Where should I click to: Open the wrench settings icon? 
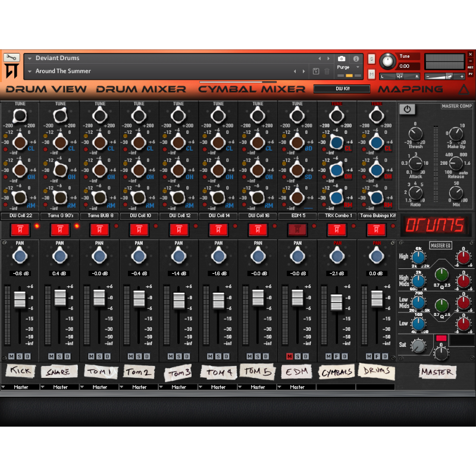coord(11,57)
